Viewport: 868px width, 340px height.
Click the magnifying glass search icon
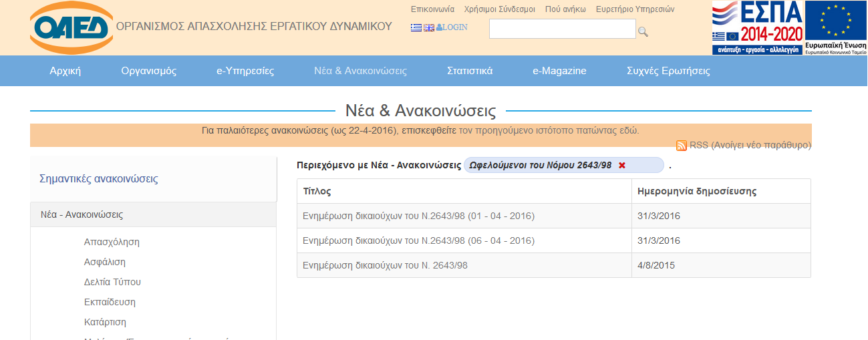point(643,31)
